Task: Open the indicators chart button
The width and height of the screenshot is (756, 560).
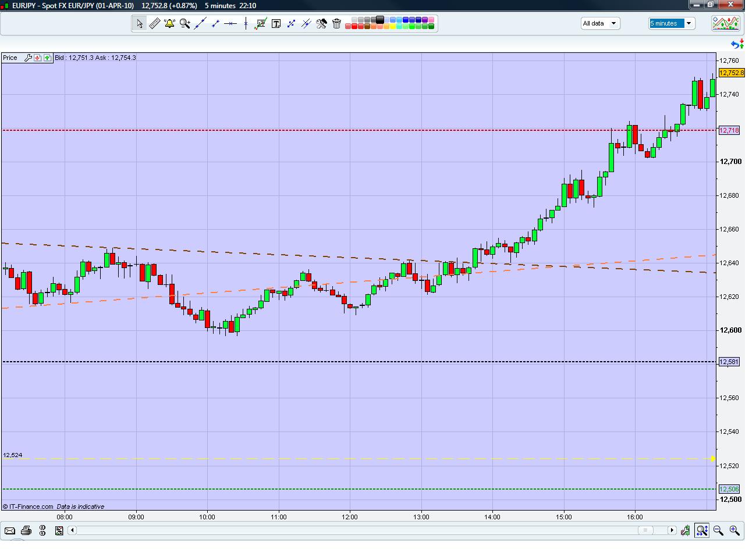Action: coord(726,23)
